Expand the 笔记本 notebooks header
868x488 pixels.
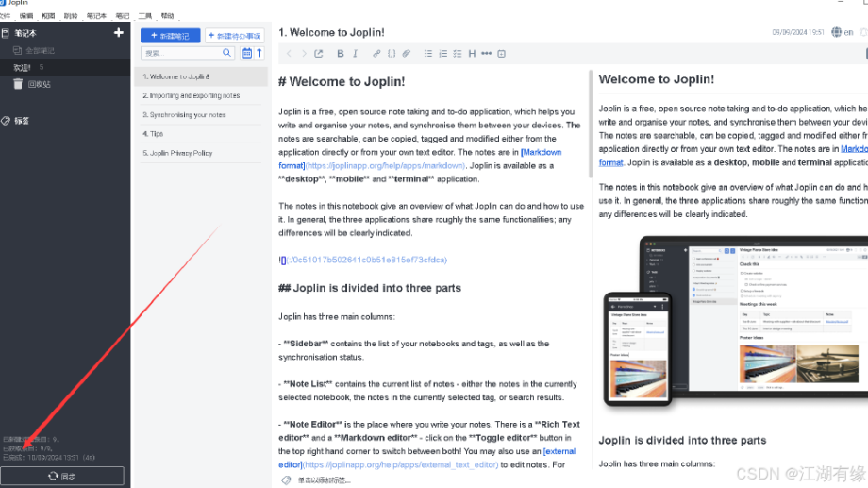click(x=20, y=33)
